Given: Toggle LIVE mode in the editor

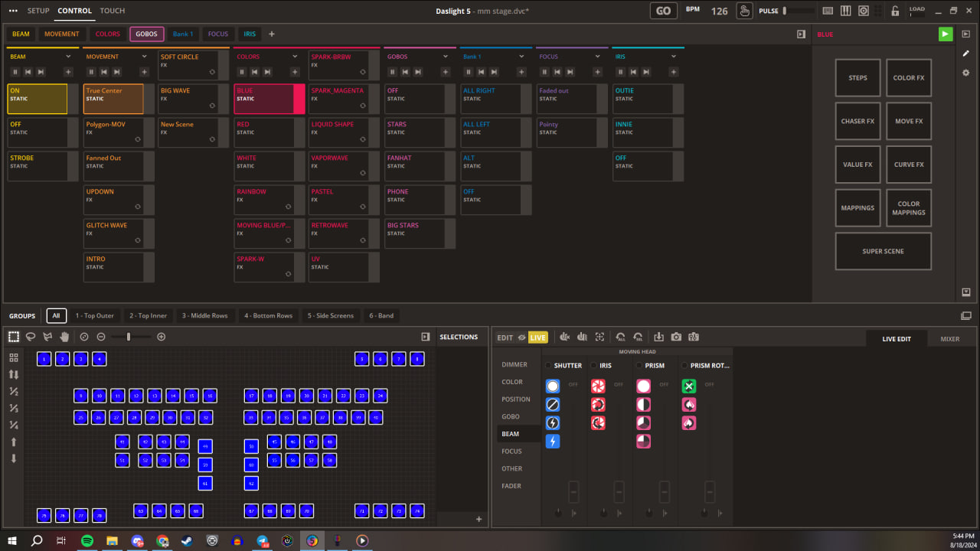Looking at the screenshot, I should (538, 337).
